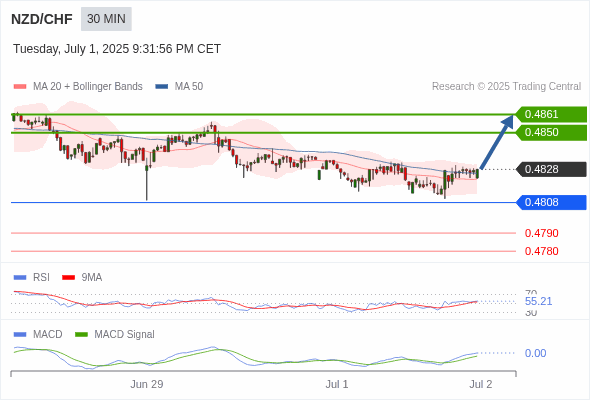Click the 0.4790 red support value

[x=541, y=233]
